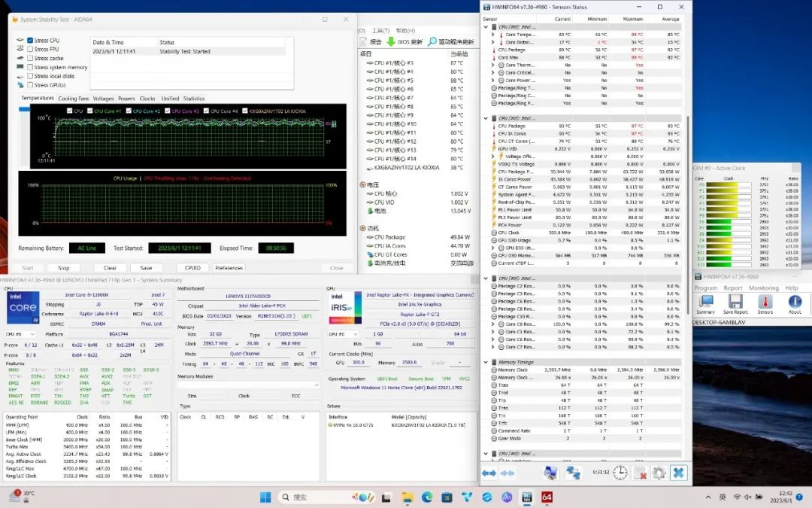The height and width of the screenshot is (508, 812).
Task: Click the AIDA64 icon in the taskbar
Action: click(547, 497)
